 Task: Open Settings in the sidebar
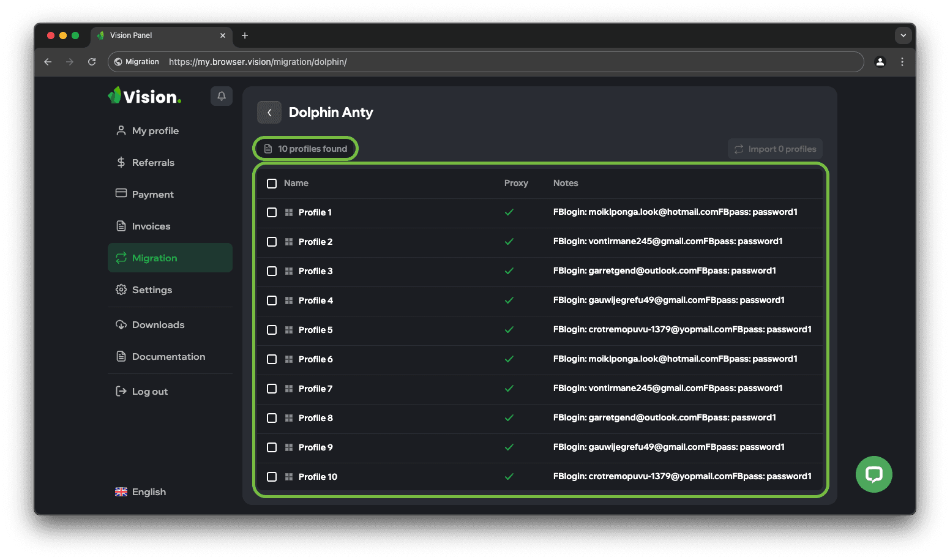click(x=152, y=290)
